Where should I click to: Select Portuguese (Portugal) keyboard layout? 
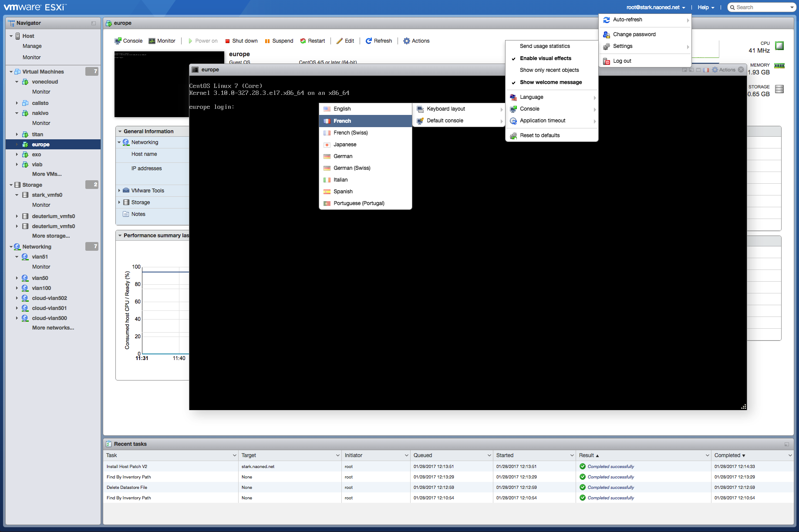point(365,203)
